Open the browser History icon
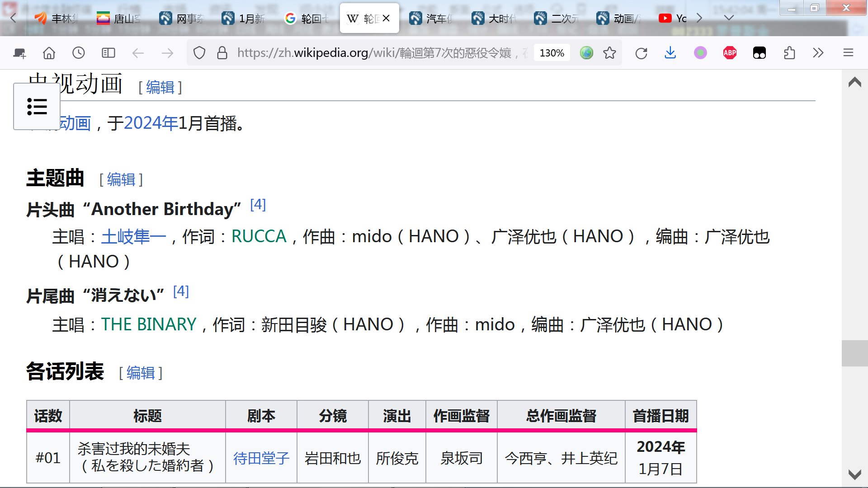This screenshot has height=488, width=868. (x=79, y=52)
